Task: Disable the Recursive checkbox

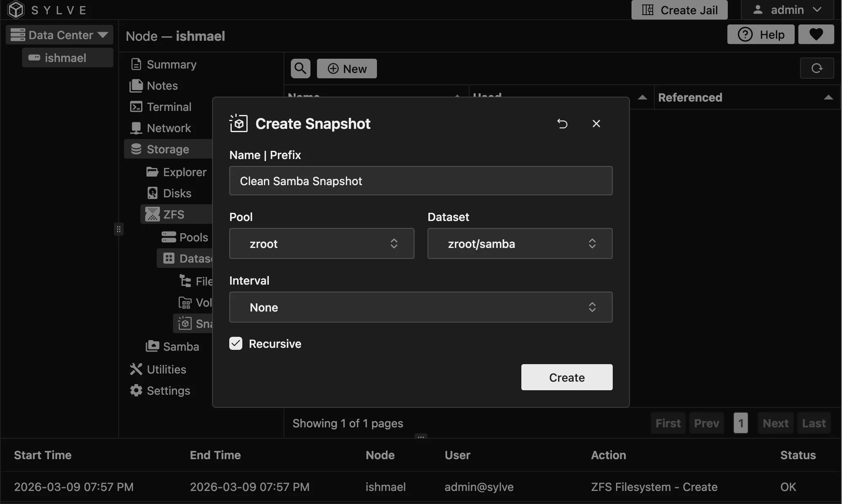Action: tap(235, 343)
